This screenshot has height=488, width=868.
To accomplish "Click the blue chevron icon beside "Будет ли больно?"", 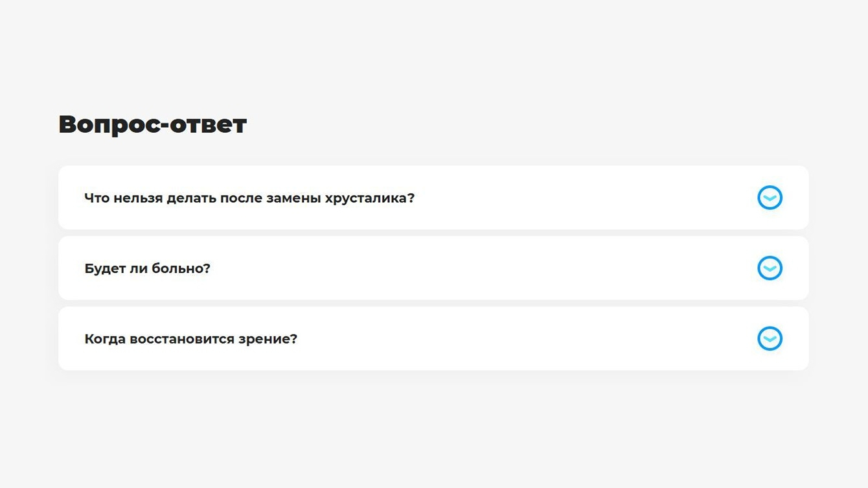I will tap(770, 268).
